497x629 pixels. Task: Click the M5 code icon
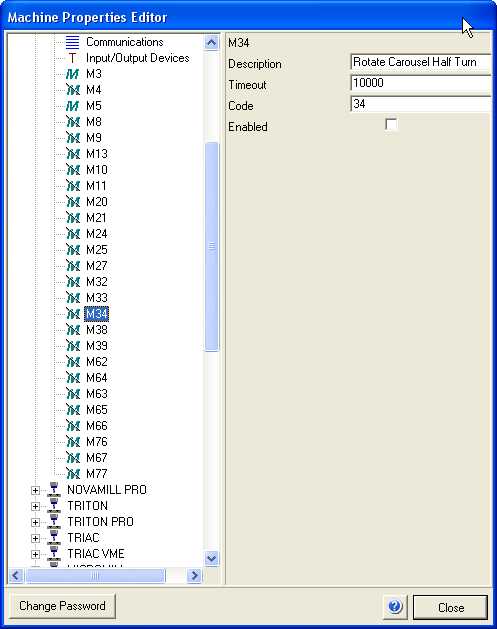pos(73,106)
